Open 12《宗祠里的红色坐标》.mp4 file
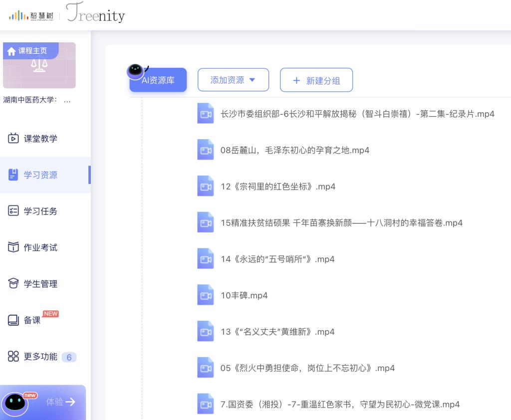511x420 pixels. pyautogui.click(x=278, y=187)
